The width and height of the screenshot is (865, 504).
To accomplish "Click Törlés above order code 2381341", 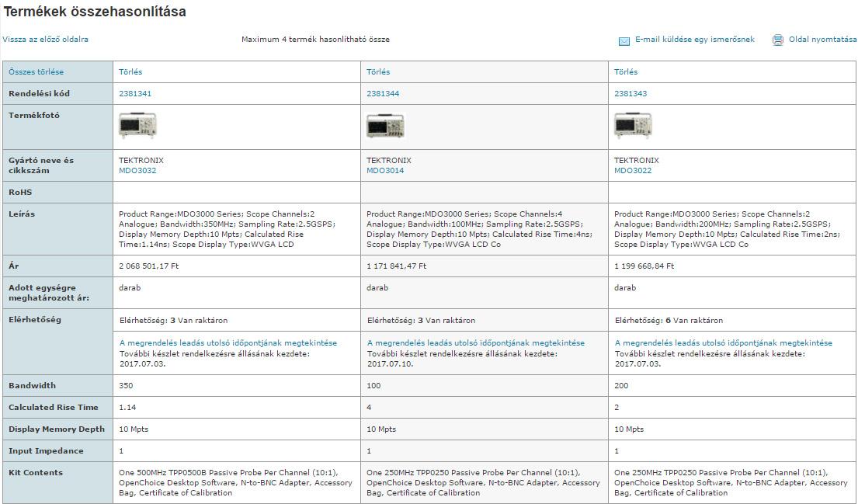I will [x=130, y=71].
